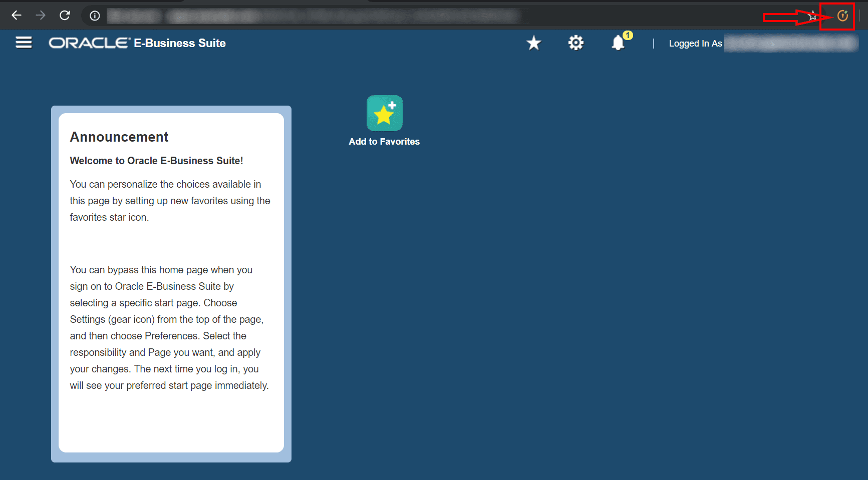868x480 pixels.
Task: Click the Add to Favorites label
Action: (x=384, y=142)
